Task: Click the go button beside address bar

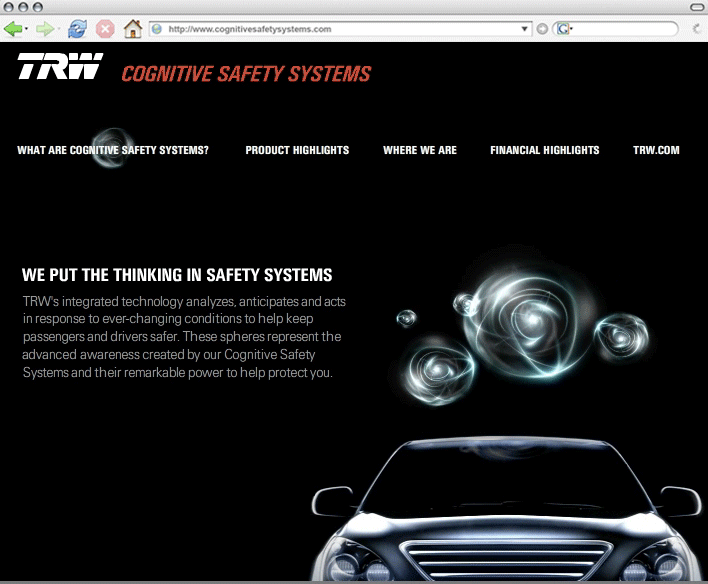Action: tap(542, 29)
